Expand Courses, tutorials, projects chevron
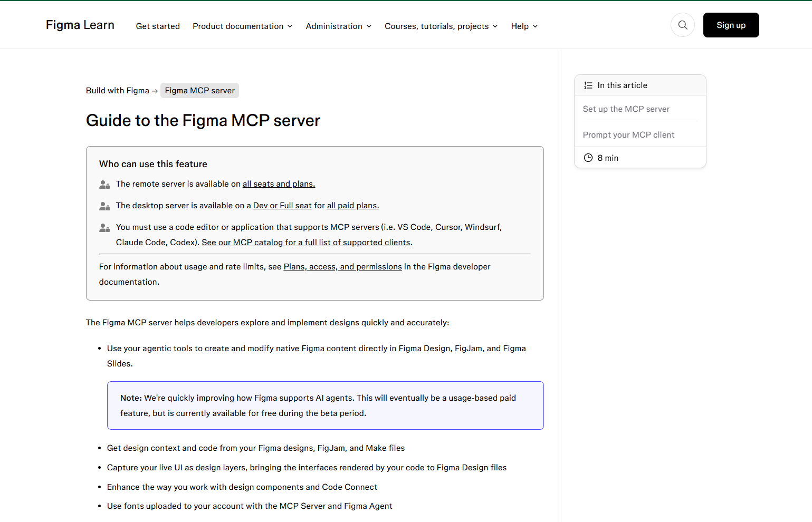812x522 pixels. click(495, 26)
